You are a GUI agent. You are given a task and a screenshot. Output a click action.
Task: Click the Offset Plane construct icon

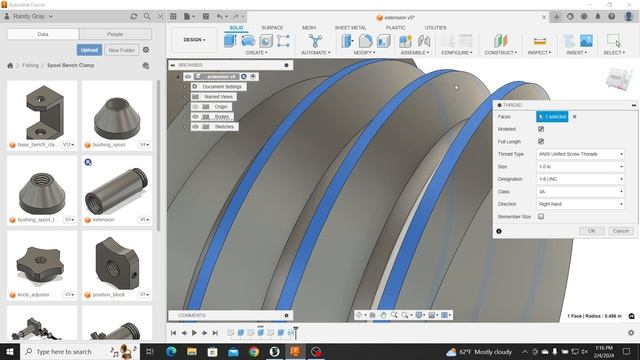coord(500,41)
